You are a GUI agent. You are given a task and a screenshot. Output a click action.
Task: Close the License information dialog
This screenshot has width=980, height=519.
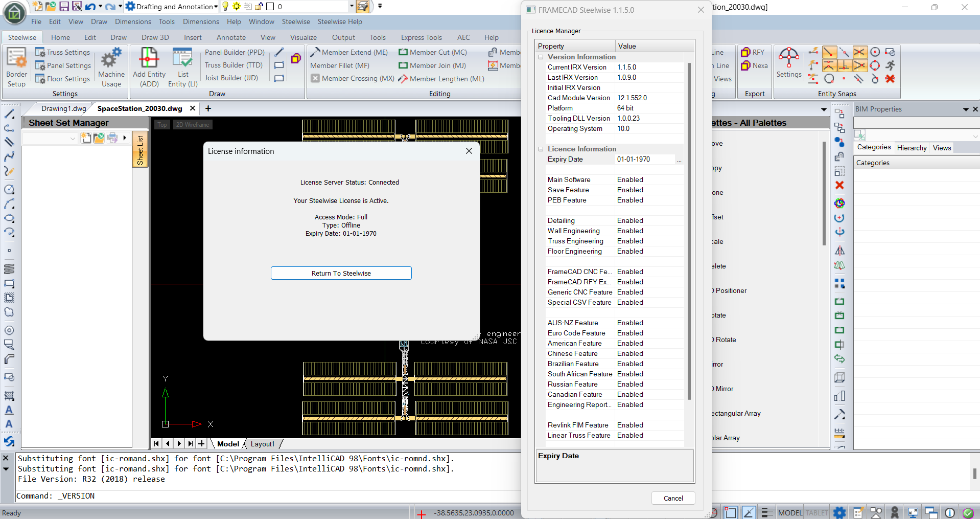(469, 151)
